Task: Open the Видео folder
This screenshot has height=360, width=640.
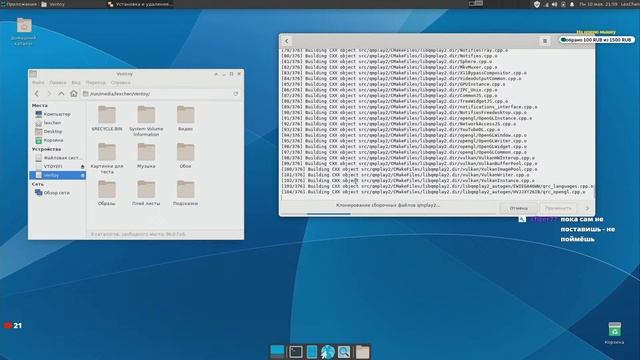Action: pyautogui.click(x=185, y=118)
